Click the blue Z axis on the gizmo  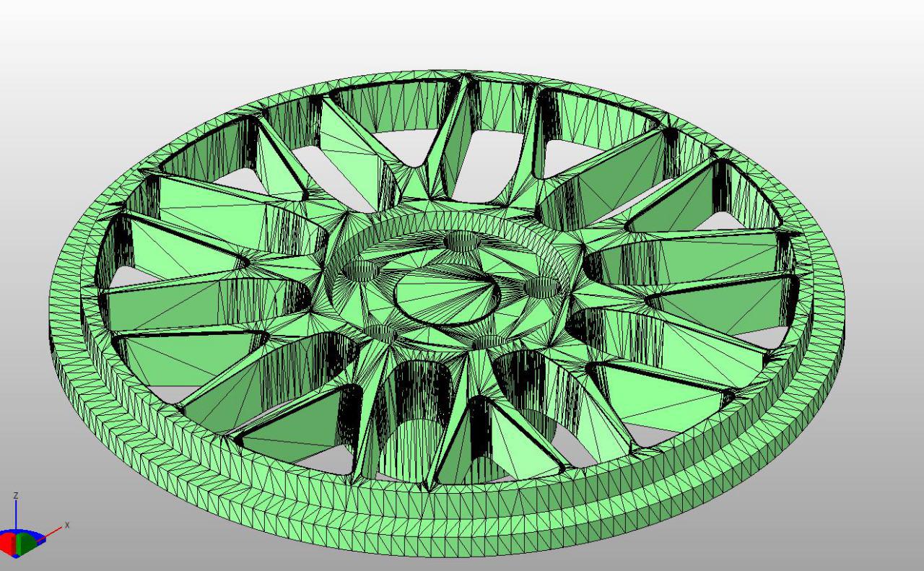coord(16,515)
